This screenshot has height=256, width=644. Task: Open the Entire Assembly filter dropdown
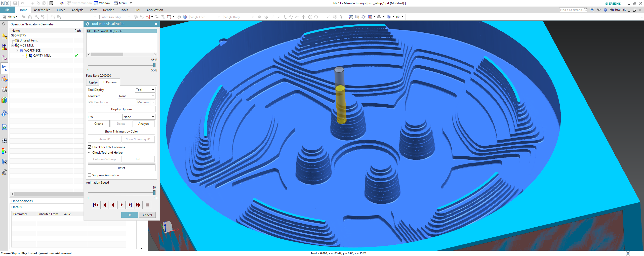[115, 17]
